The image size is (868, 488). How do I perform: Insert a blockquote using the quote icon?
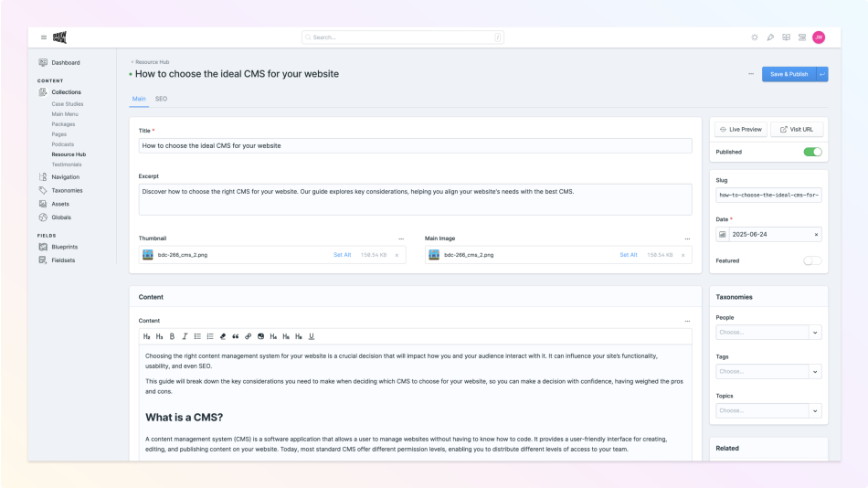[236, 336]
